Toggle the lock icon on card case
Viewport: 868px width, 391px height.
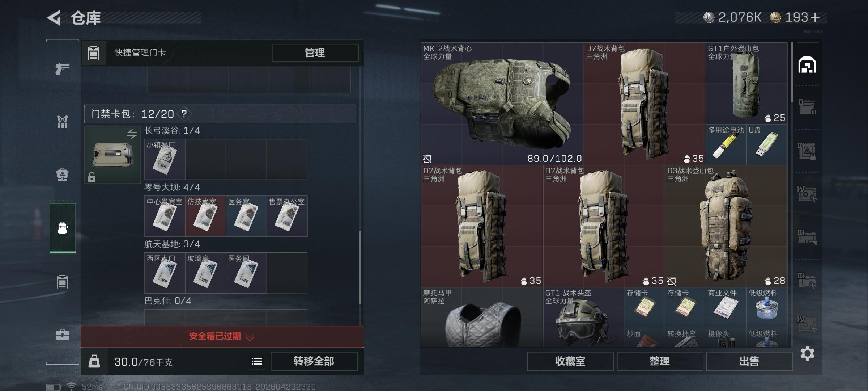[x=92, y=177]
